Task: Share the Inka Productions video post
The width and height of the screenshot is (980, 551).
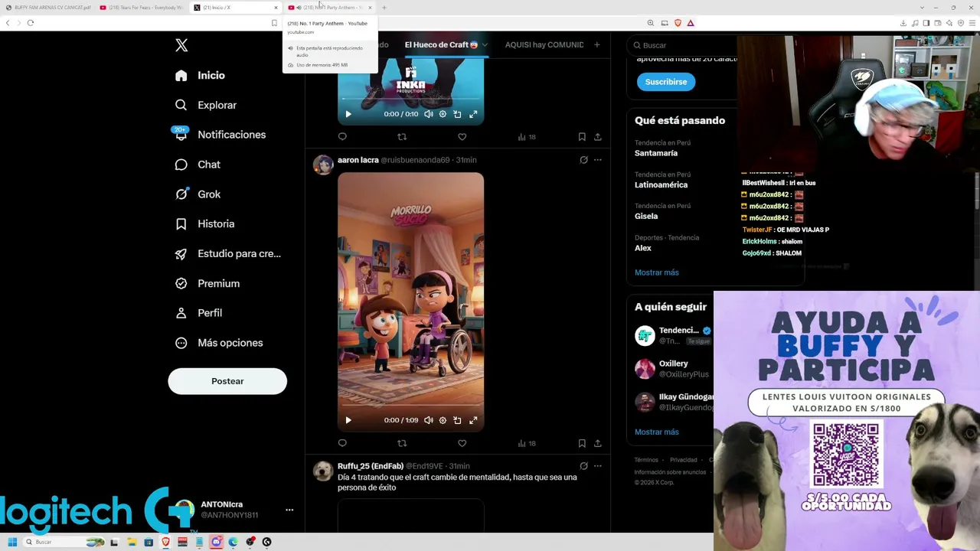Action: point(598,137)
